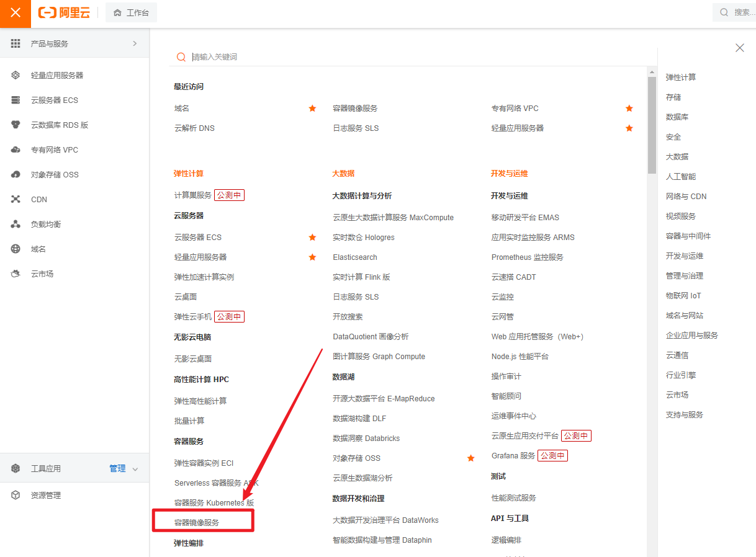The image size is (756, 557).
Task: Open 弹性高性能计算
Action: pos(200,401)
